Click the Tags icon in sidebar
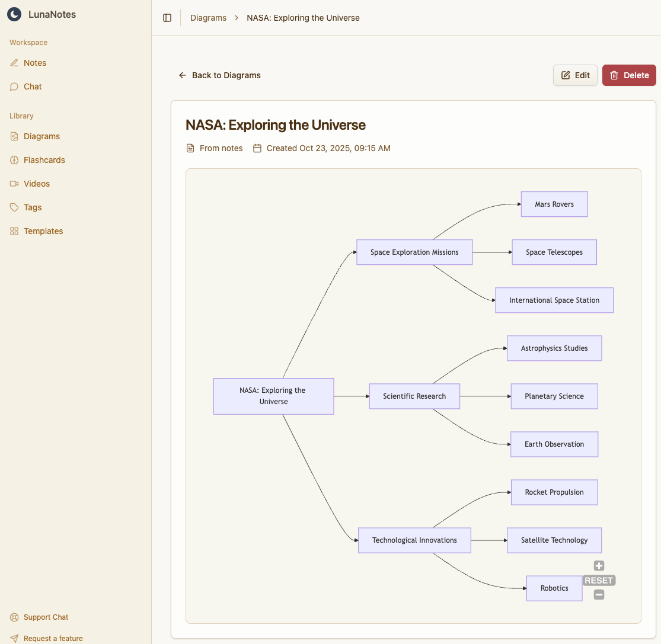Viewport: 661px width, 644px height. point(14,207)
